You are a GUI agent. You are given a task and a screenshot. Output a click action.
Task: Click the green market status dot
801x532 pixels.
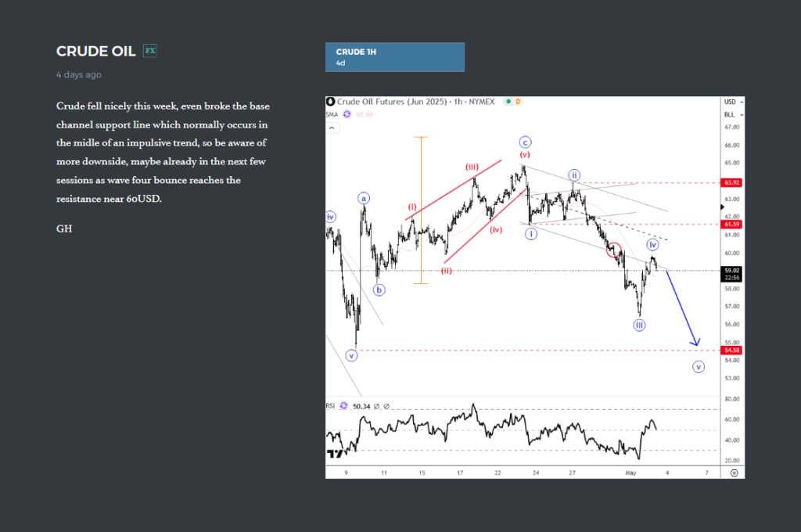pyautogui.click(x=508, y=102)
